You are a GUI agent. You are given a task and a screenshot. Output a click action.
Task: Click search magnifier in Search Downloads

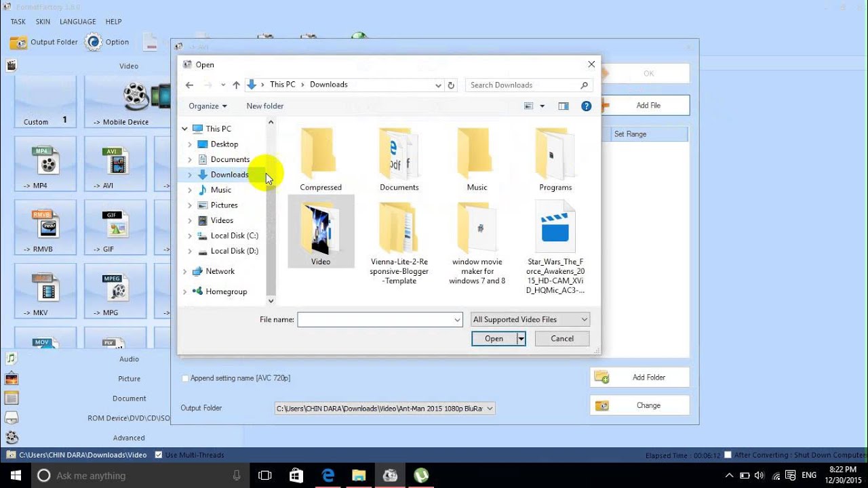coord(584,85)
